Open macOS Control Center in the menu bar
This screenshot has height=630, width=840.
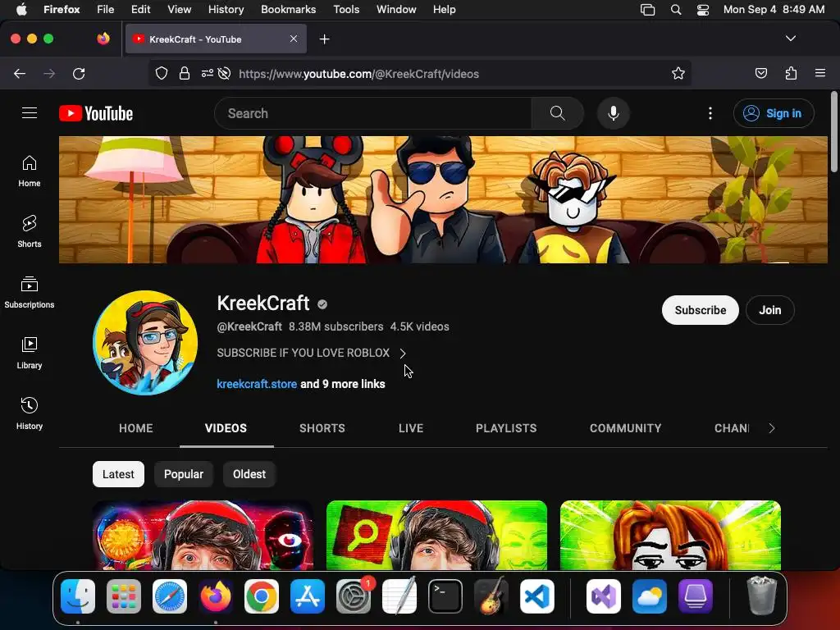tap(703, 10)
